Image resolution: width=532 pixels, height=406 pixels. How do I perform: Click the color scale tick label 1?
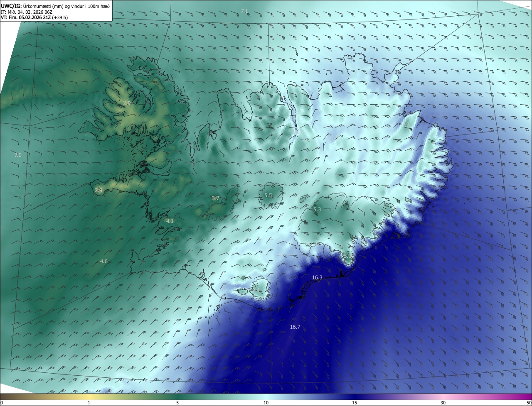click(x=89, y=403)
